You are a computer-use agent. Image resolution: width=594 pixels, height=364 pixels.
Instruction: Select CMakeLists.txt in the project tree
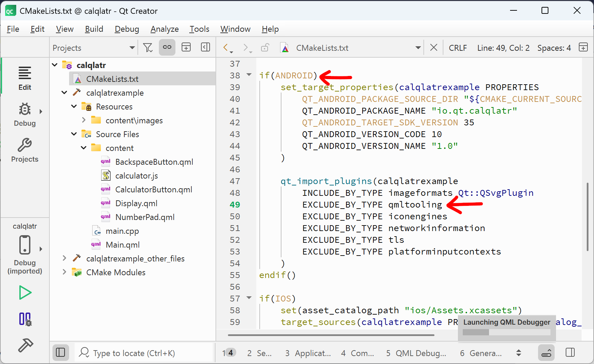tap(142, 79)
